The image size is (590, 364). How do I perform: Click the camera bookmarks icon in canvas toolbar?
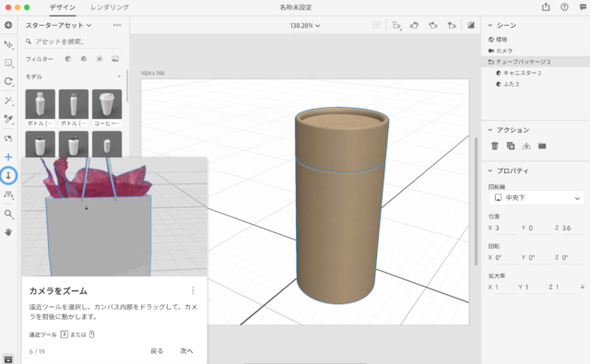click(452, 25)
